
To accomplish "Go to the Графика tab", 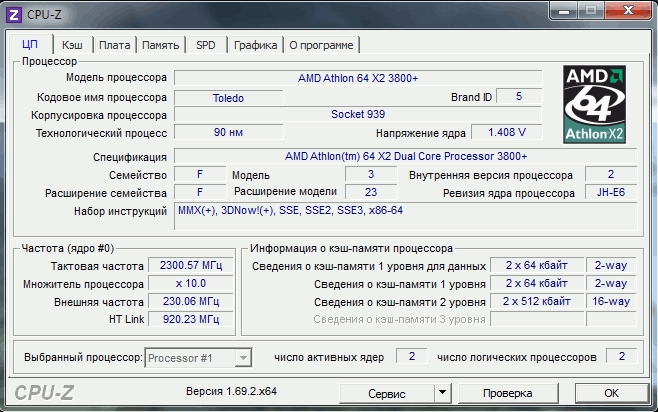I will tap(255, 45).
